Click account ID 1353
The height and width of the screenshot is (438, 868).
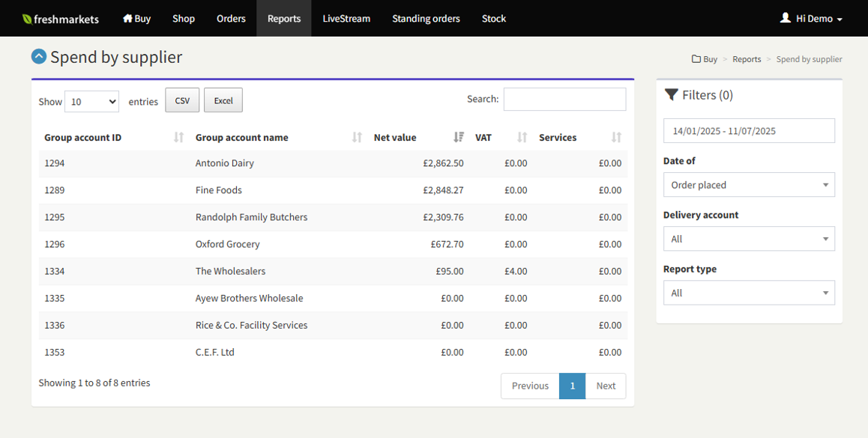tap(54, 353)
